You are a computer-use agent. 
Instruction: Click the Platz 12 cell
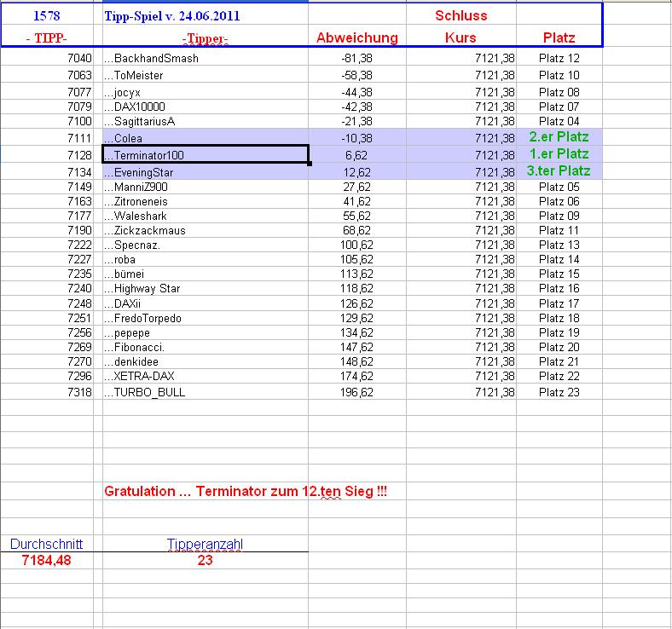[x=559, y=57]
